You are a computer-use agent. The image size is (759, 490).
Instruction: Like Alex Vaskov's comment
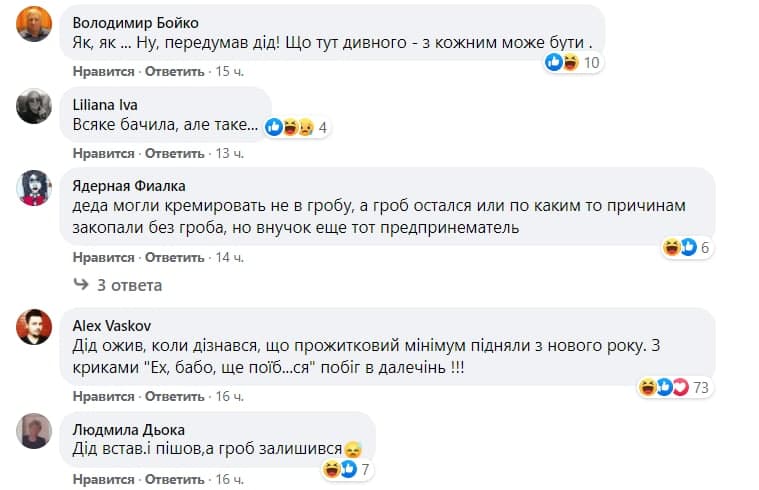(103, 396)
